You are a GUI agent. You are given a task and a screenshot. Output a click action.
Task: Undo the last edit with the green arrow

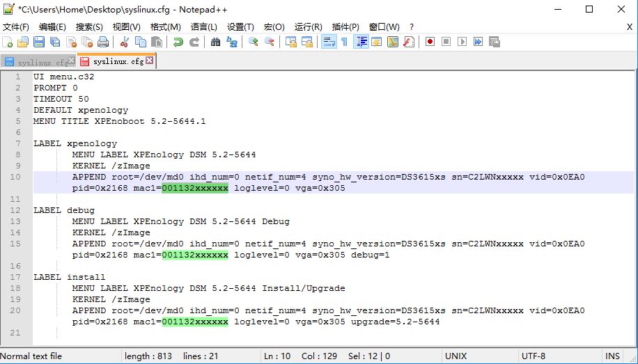coord(178,42)
